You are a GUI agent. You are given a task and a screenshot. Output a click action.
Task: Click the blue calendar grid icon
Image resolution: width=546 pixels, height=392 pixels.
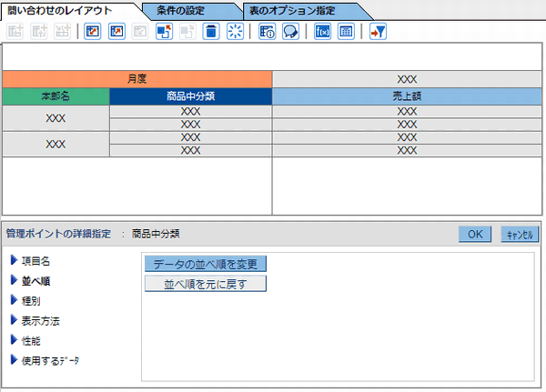(x=346, y=31)
